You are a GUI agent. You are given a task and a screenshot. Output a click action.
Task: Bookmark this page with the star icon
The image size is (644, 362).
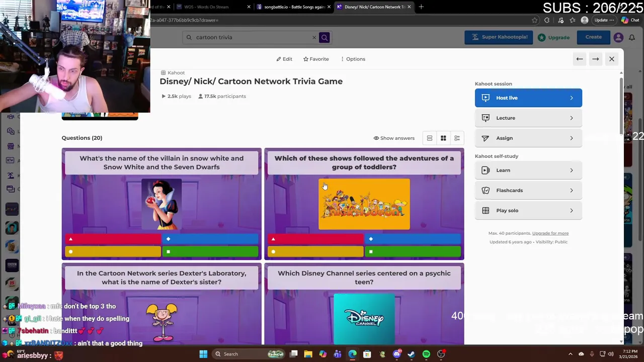(534, 20)
